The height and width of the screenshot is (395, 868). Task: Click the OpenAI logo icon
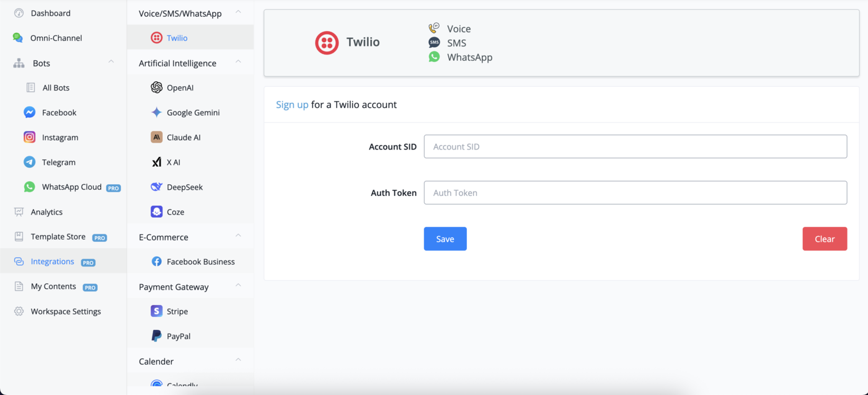[x=157, y=87]
